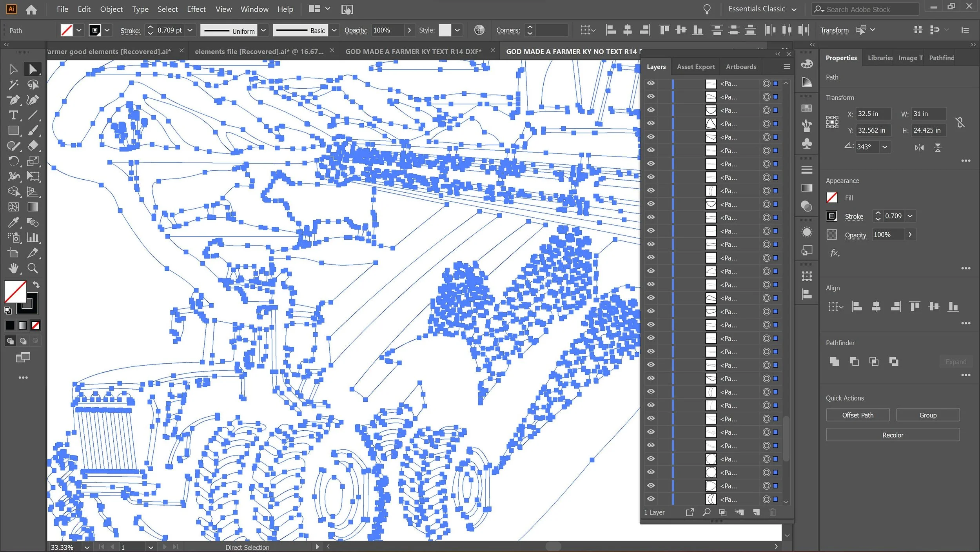Open the Essentials Classic workspace dropdown
This screenshot has width=980, height=552.
pyautogui.click(x=762, y=9)
